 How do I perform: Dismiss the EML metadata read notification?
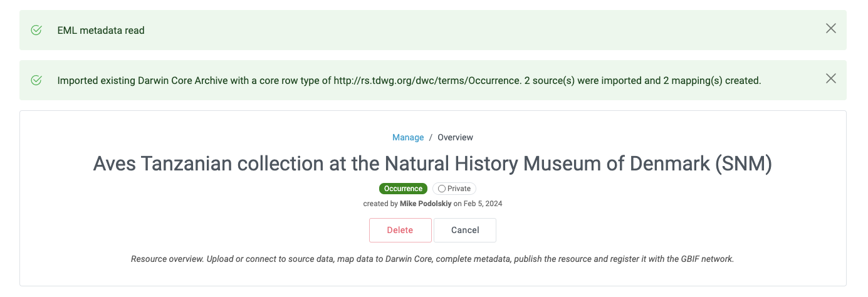point(830,28)
